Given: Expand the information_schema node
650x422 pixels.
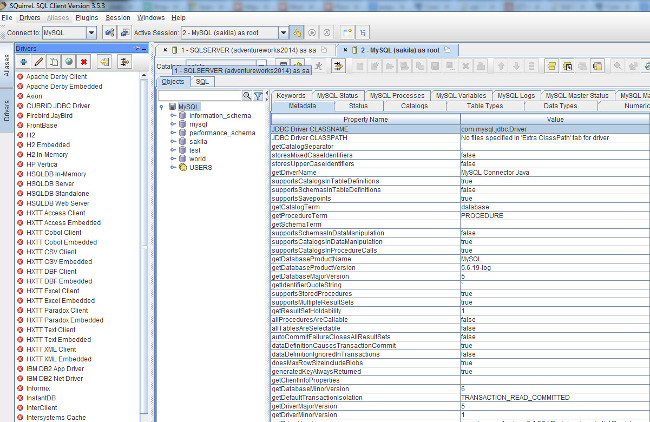Looking at the screenshot, I should 173,116.
